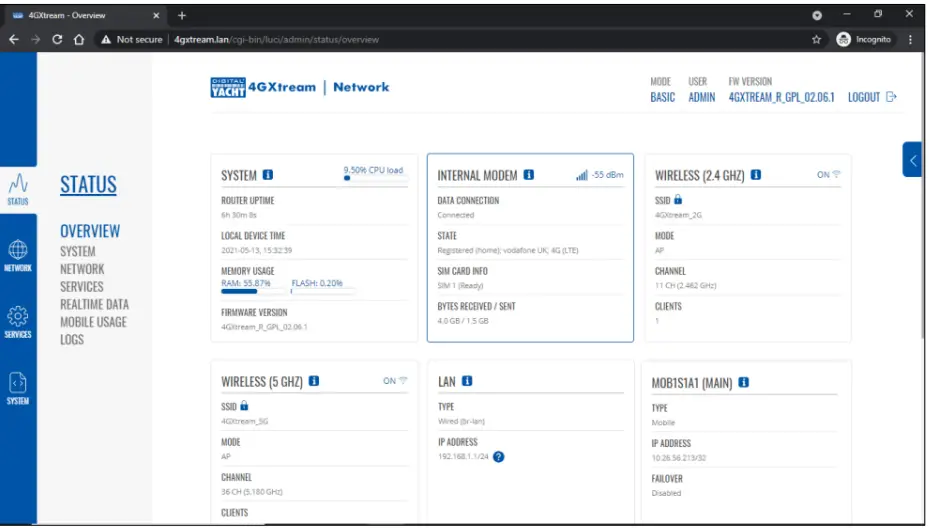Click the FLASH usage progress bar
This screenshot has width=930, height=528.
pos(323,292)
